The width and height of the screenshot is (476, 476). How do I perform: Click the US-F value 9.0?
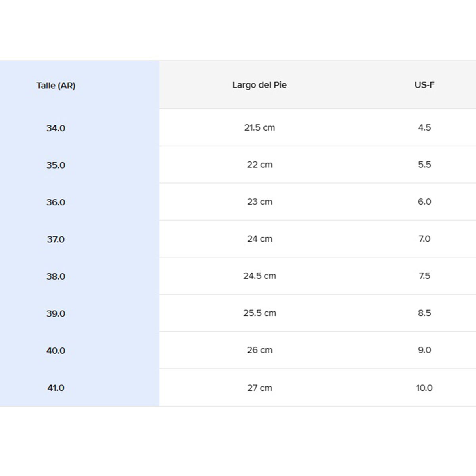[x=424, y=350]
